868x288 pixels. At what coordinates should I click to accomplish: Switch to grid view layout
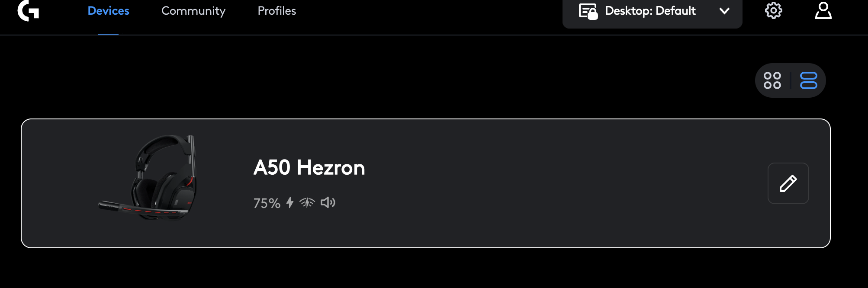coord(772,80)
